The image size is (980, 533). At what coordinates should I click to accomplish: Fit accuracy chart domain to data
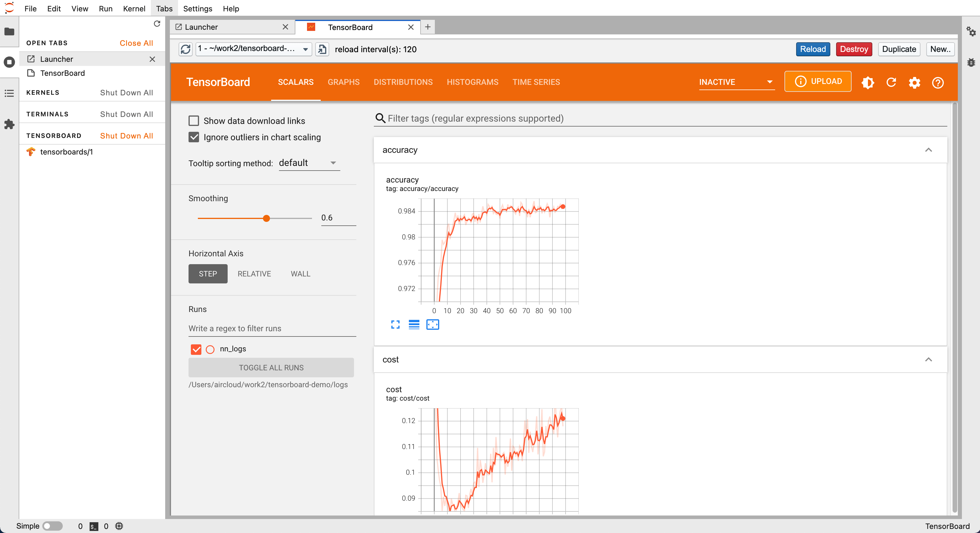pos(433,324)
